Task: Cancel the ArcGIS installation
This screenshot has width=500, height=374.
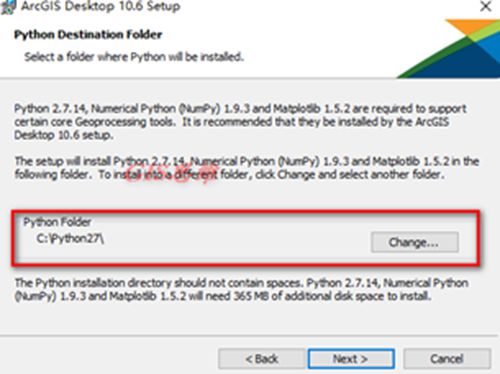Action: (x=447, y=359)
